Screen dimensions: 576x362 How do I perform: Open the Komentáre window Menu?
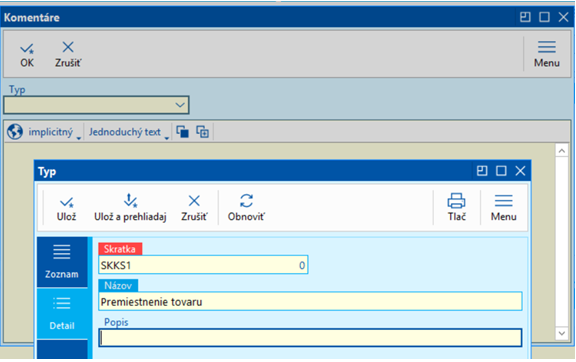point(547,54)
